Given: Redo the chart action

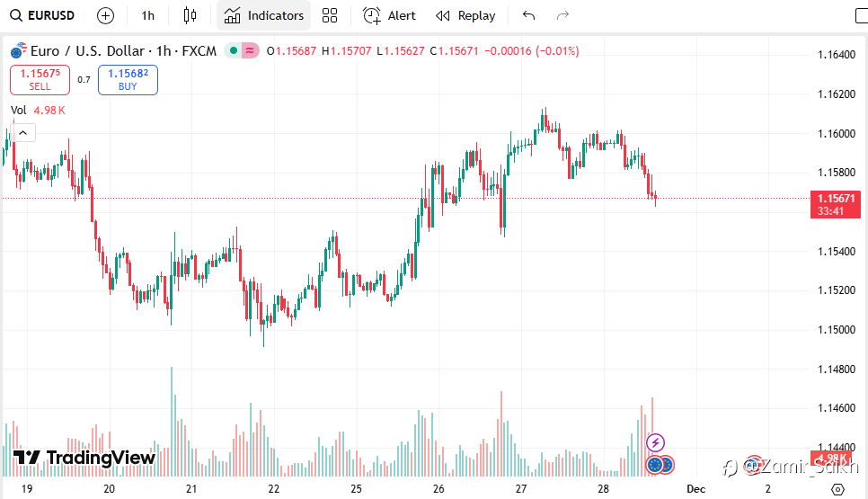Looking at the screenshot, I should click(563, 15).
